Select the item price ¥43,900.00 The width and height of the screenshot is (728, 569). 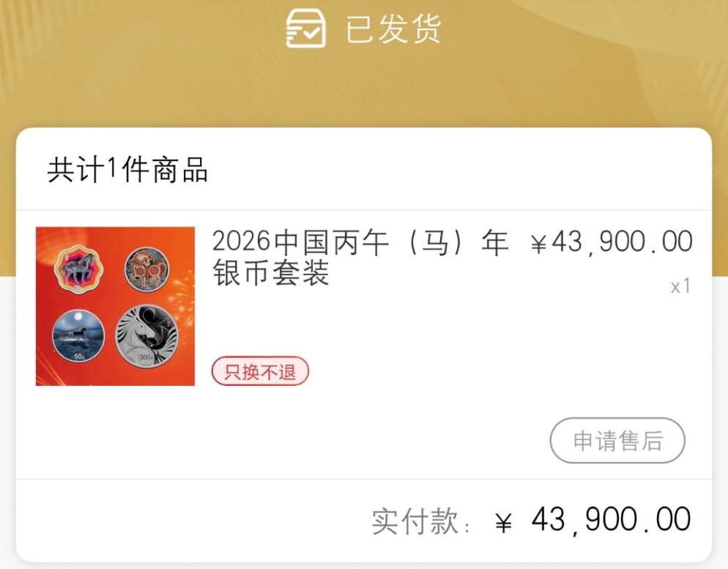[612, 242]
